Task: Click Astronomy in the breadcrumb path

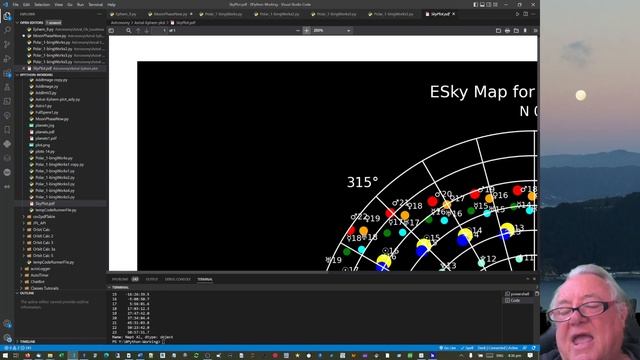Action: 121,23
